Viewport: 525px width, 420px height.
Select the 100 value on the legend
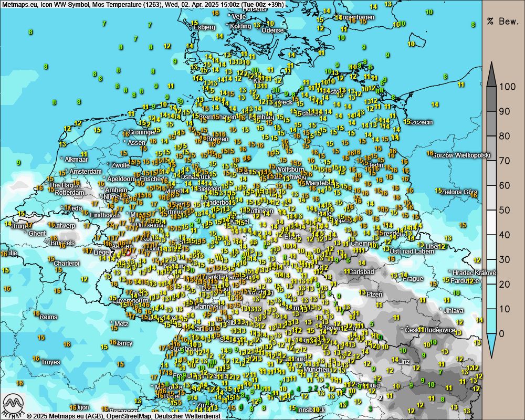coord(508,87)
